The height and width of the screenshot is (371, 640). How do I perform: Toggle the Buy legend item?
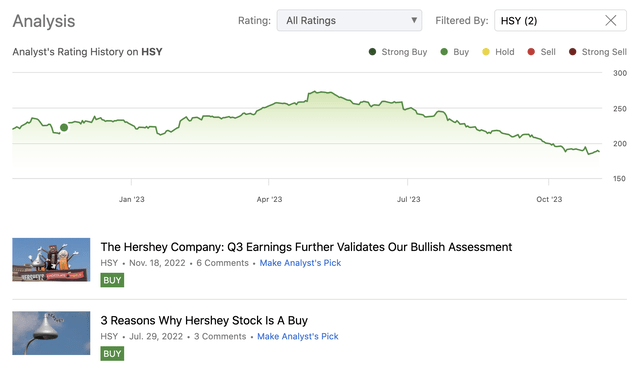[x=455, y=52]
